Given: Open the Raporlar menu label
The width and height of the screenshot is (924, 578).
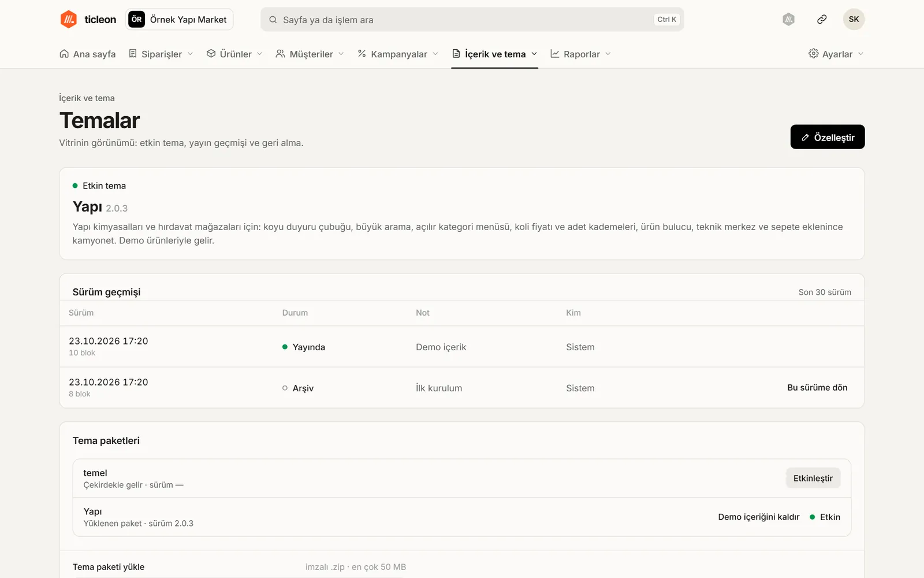Looking at the screenshot, I should (x=582, y=54).
